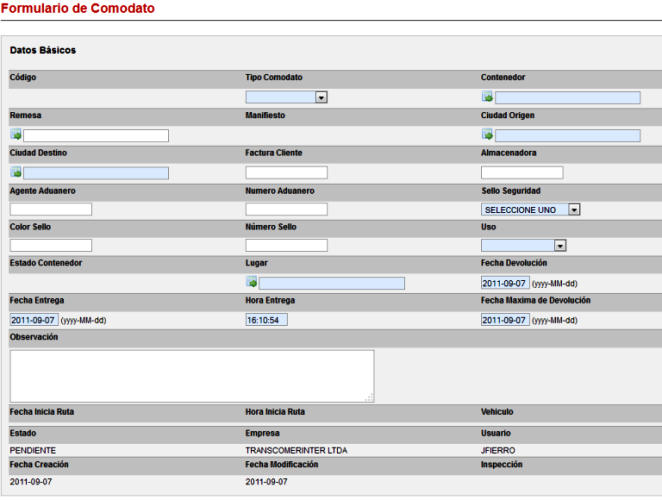Click the Remesa search arrow icon
The image size is (662, 500).
coord(16,135)
